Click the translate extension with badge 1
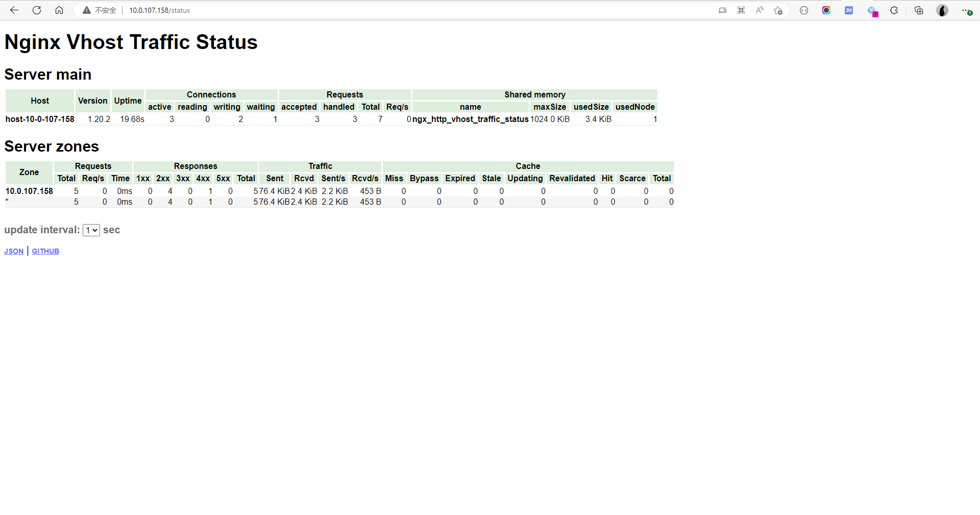This screenshot has height=515, width=980. tap(873, 10)
